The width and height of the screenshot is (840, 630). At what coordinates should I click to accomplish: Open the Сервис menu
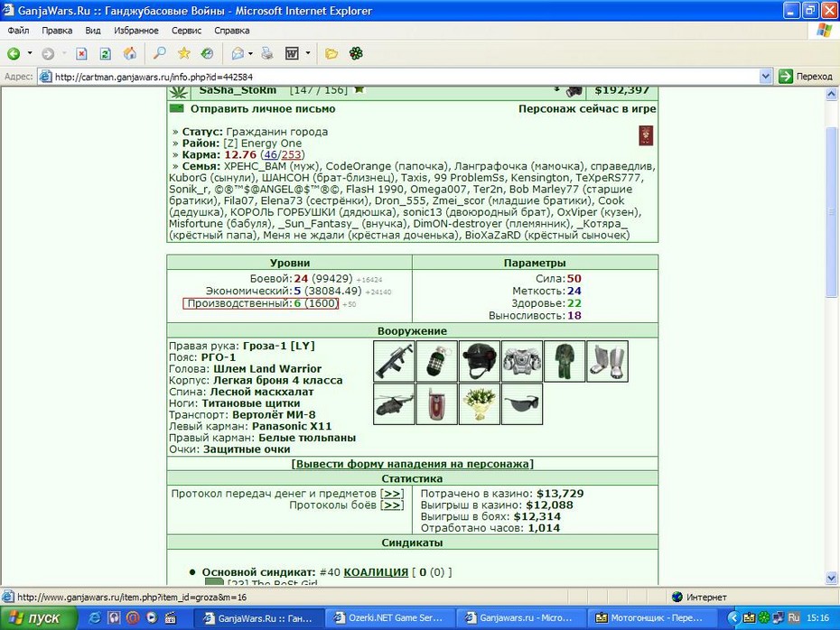[x=186, y=31]
